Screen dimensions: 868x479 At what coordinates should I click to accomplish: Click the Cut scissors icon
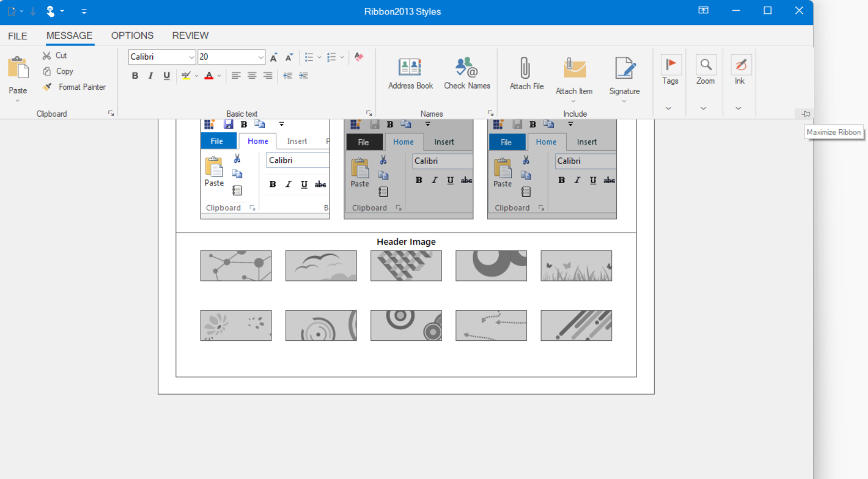click(47, 56)
